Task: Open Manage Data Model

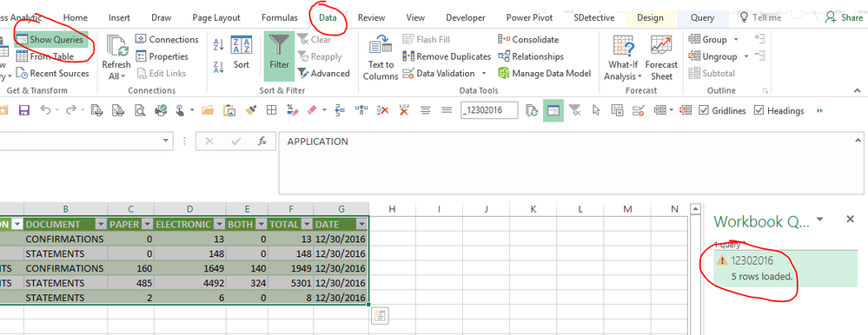Action: click(545, 74)
